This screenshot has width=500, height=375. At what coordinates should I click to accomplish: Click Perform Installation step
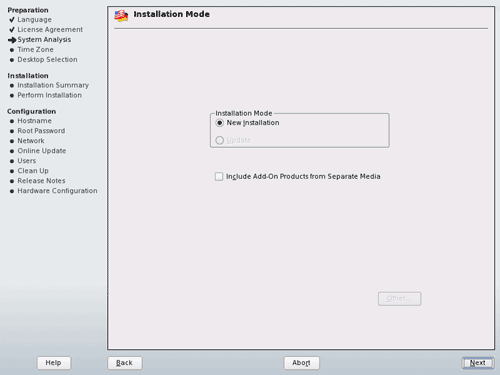[49, 95]
